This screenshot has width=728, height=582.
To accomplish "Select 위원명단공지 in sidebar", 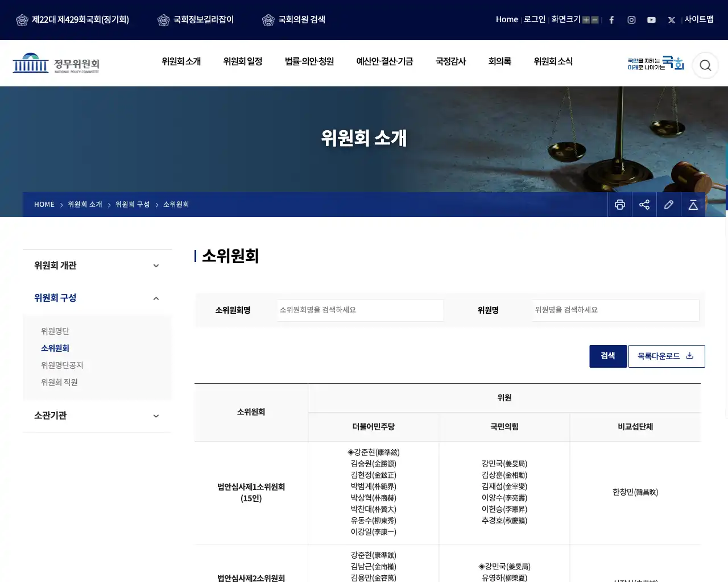I will point(62,365).
